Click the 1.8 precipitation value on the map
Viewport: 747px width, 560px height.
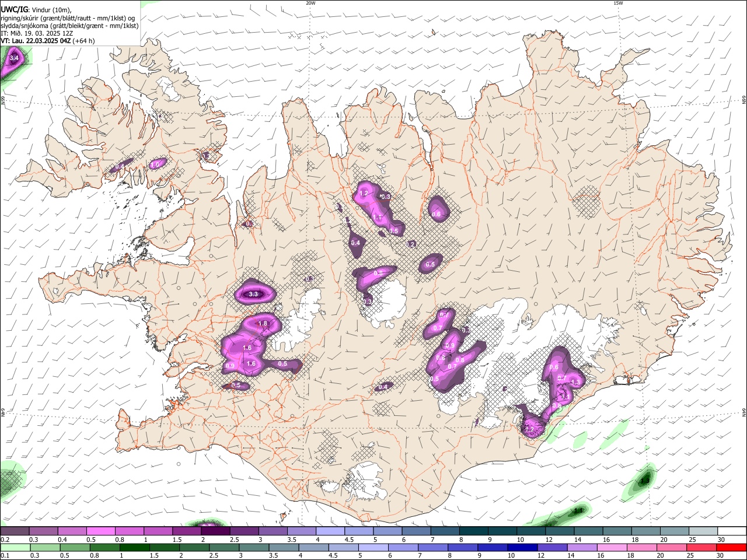[x=263, y=324]
